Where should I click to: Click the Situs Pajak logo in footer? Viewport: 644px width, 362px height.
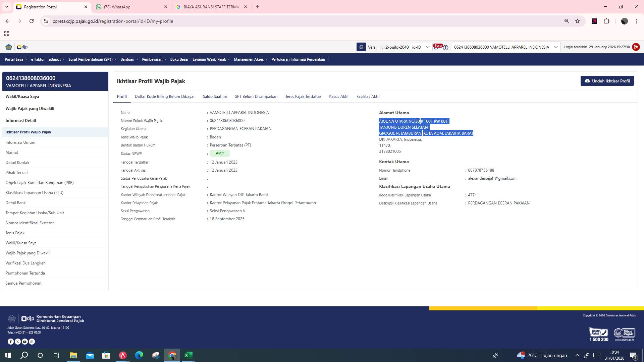tap(624, 334)
